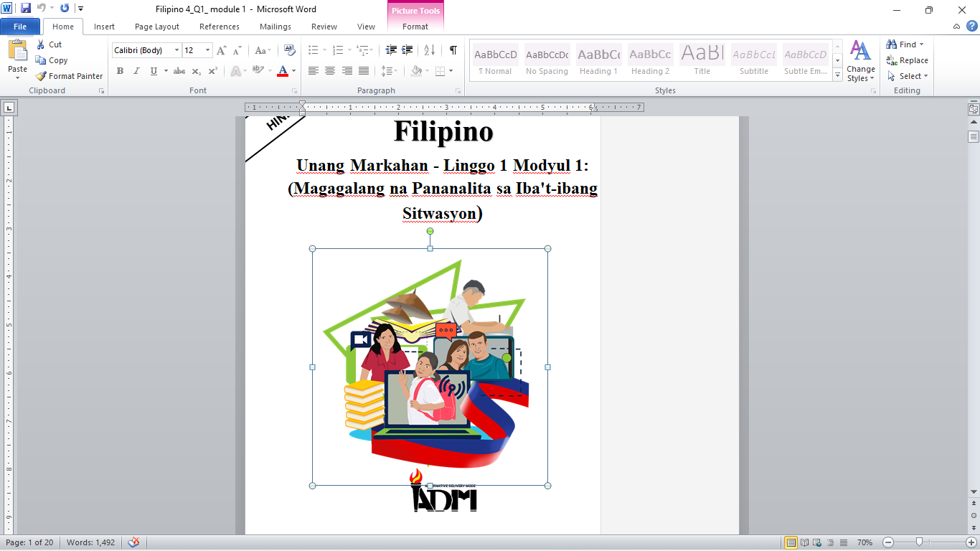Open the Change Styles menu
This screenshot has height=551, width=980.
click(860, 61)
